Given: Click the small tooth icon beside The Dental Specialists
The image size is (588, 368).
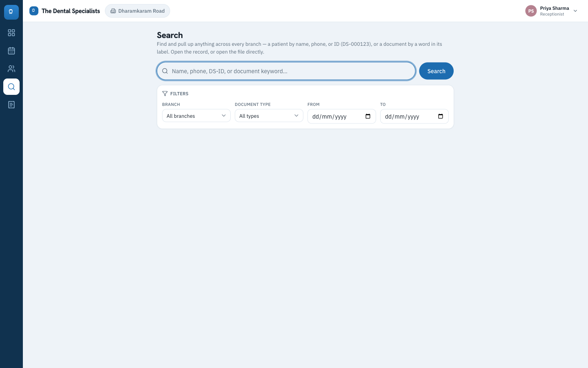Looking at the screenshot, I should point(34,11).
